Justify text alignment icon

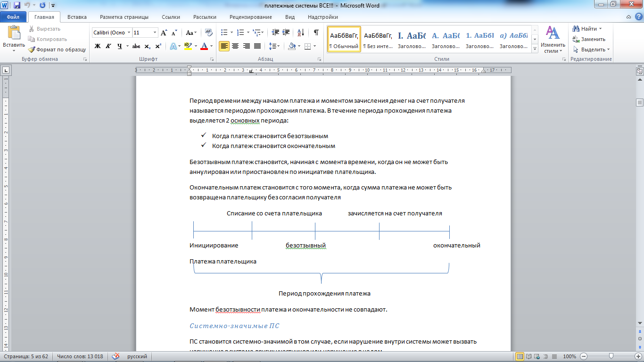[257, 46]
